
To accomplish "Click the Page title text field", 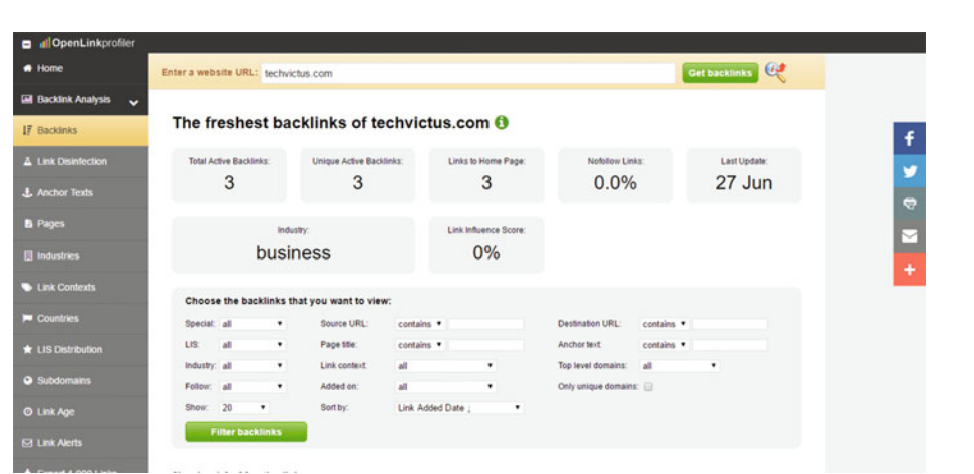I will (x=486, y=345).
